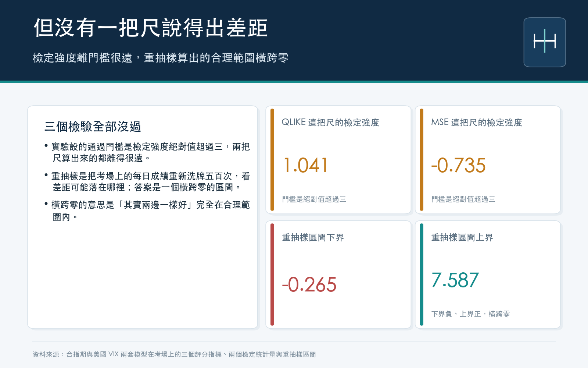The width and height of the screenshot is (588, 368).
Task: Click the label MSE 這把尺的檢定強度
Action: 477,123
